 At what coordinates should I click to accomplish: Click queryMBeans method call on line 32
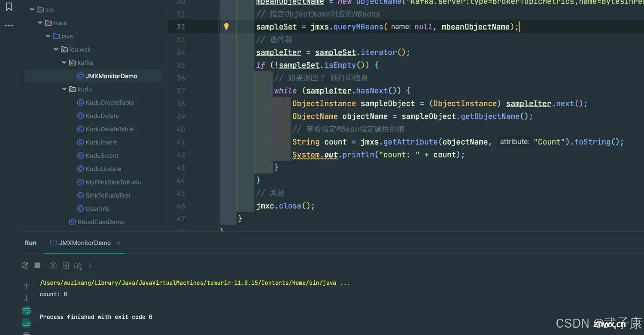pyautogui.click(x=358, y=27)
